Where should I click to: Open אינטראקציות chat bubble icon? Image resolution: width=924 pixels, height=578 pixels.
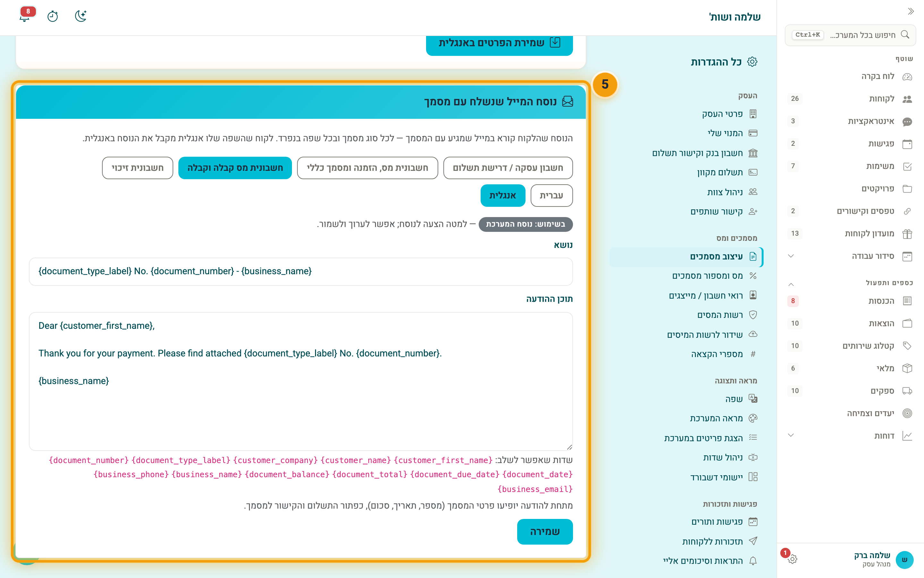(x=907, y=122)
